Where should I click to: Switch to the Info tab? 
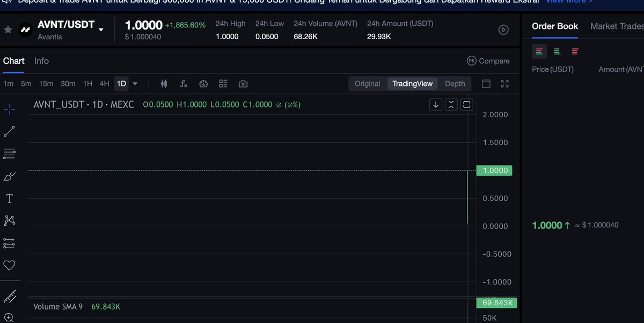point(41,61)
